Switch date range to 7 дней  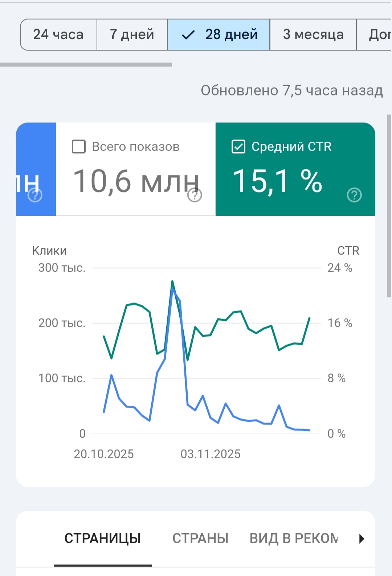coord(132,35)
